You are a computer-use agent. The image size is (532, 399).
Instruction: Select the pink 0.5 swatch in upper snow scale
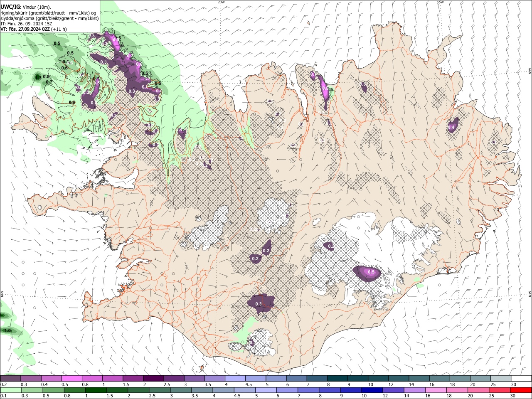coord(71,378)
